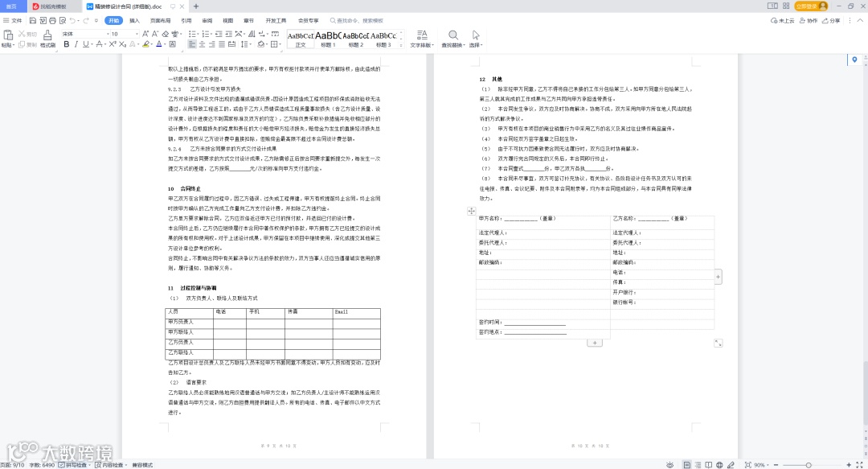Click the table move handle cross icon
The image size is (868, 469).
[x=471, y=212]
